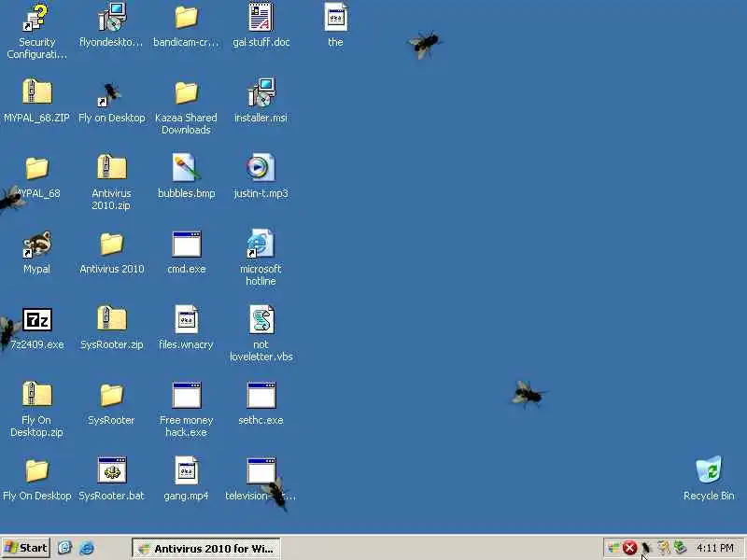Select the television executable icon

(261, 470)
